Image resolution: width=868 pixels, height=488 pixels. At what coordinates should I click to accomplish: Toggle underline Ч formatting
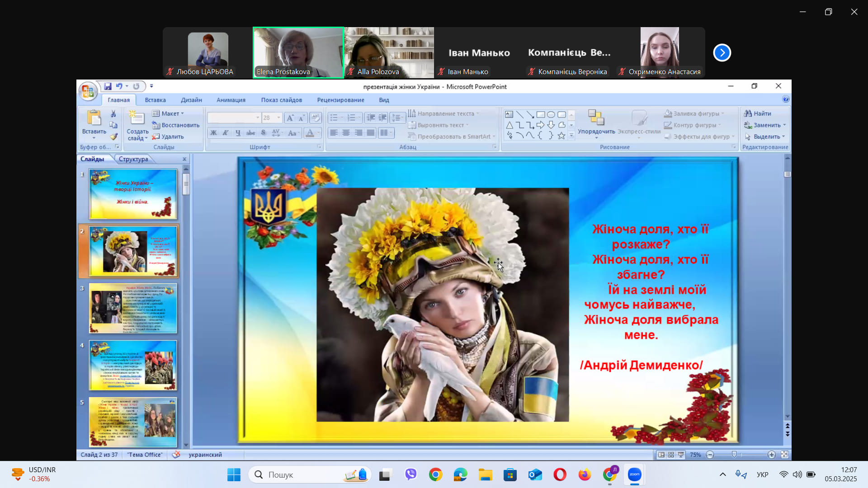point(238,133)
